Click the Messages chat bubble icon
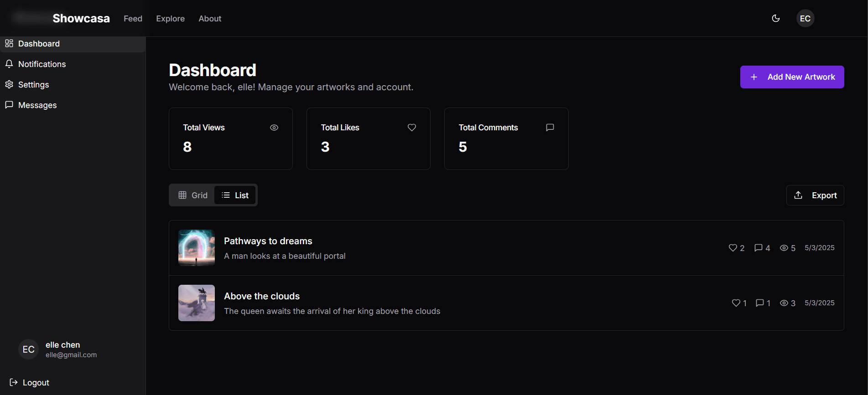 (x=9, y=105)
